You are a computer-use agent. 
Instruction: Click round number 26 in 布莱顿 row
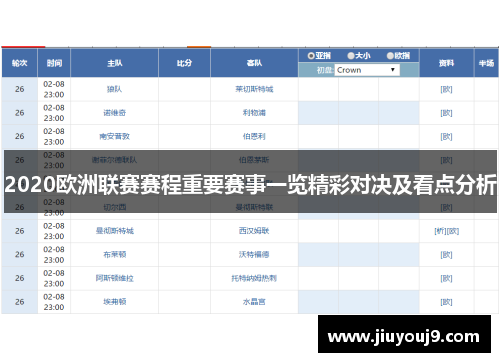(20, 254)
